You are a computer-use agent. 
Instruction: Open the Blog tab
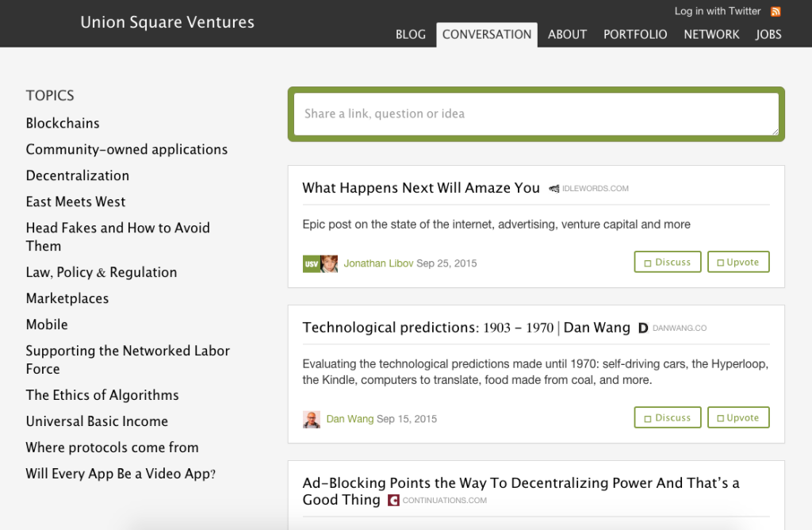(x=411, y=35)
